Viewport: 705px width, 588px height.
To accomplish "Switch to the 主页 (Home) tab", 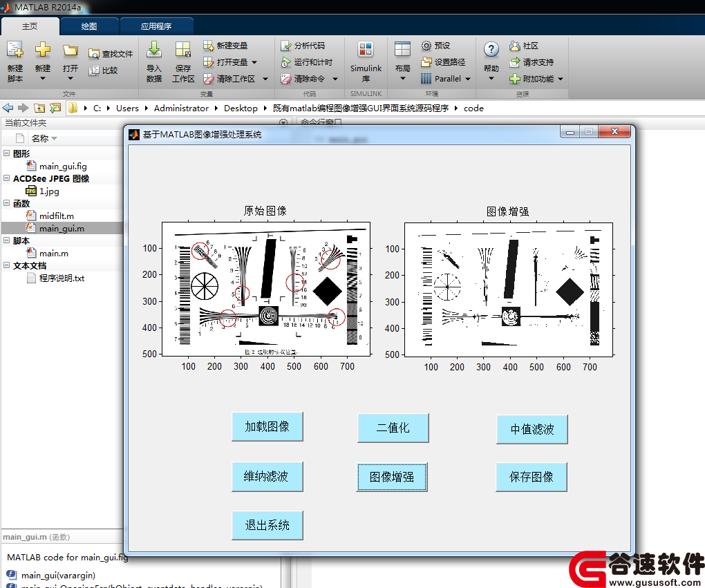I will (30, 26).
